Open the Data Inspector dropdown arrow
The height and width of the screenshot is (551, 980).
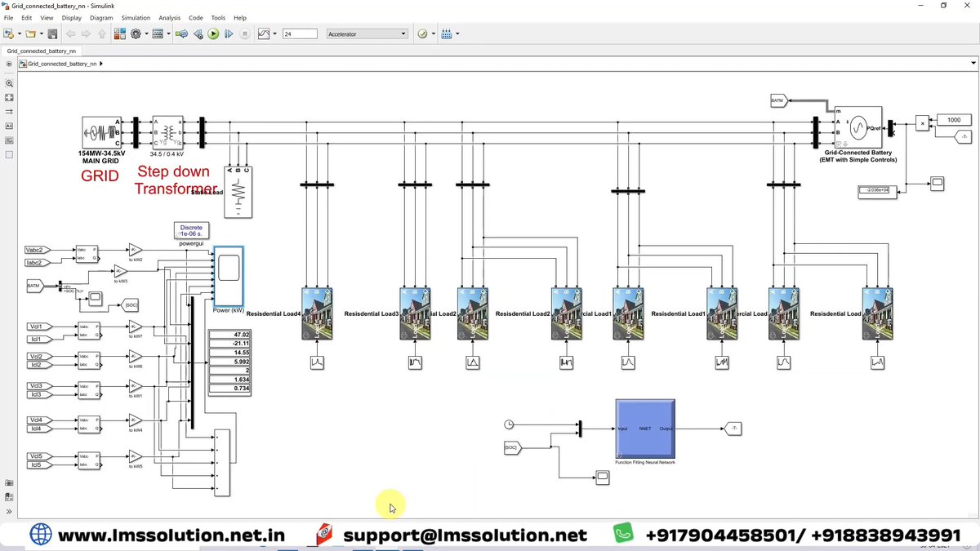(274, 33)
